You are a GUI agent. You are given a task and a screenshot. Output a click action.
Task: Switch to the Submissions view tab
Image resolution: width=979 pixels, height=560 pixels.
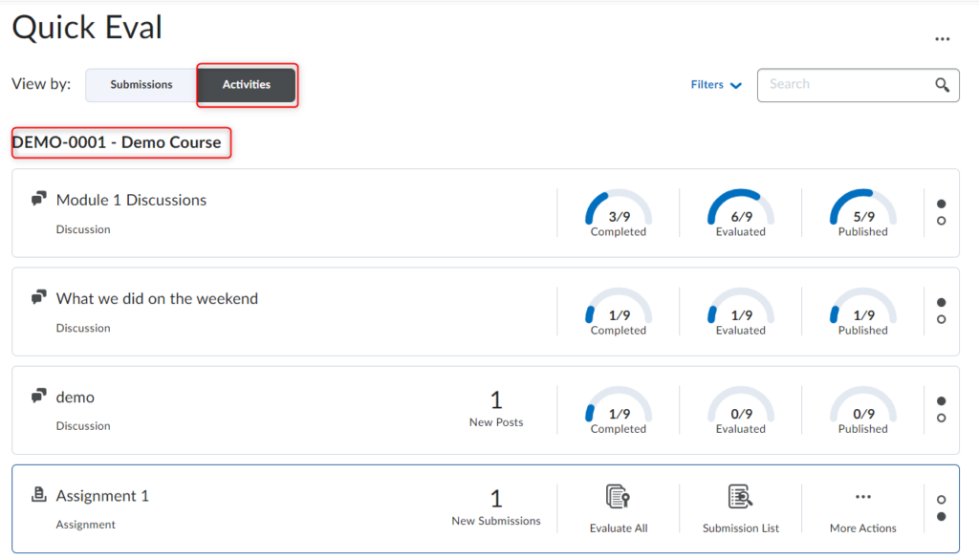pos(141,85)
